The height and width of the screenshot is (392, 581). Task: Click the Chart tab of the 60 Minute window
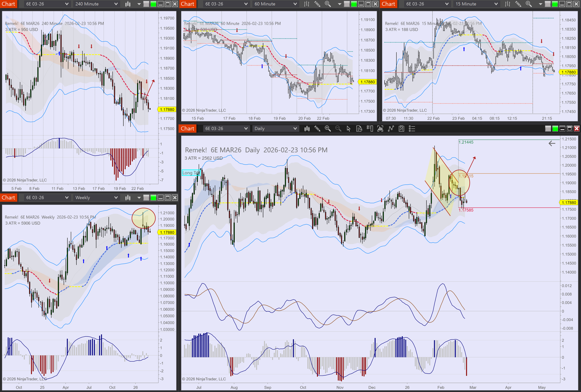(188, 4)
